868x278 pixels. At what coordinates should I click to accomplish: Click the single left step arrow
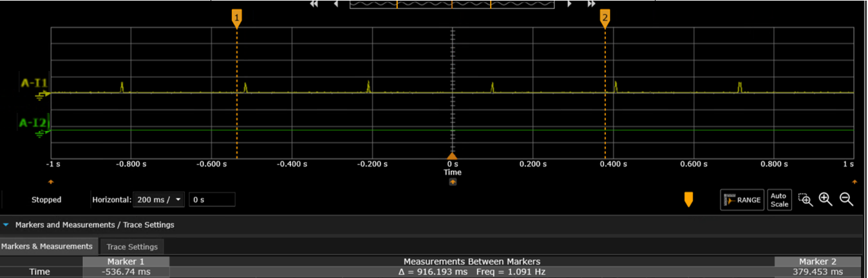335,4
